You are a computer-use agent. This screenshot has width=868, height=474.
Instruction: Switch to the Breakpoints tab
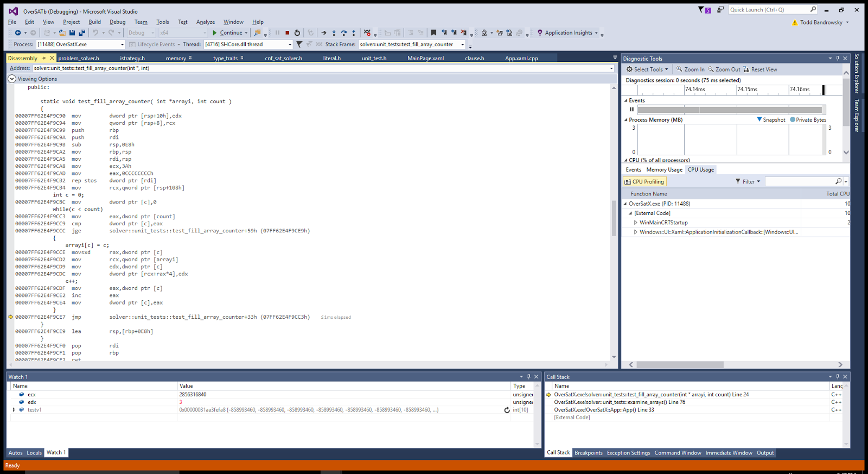pyautogui.click(x=589, y=453)
